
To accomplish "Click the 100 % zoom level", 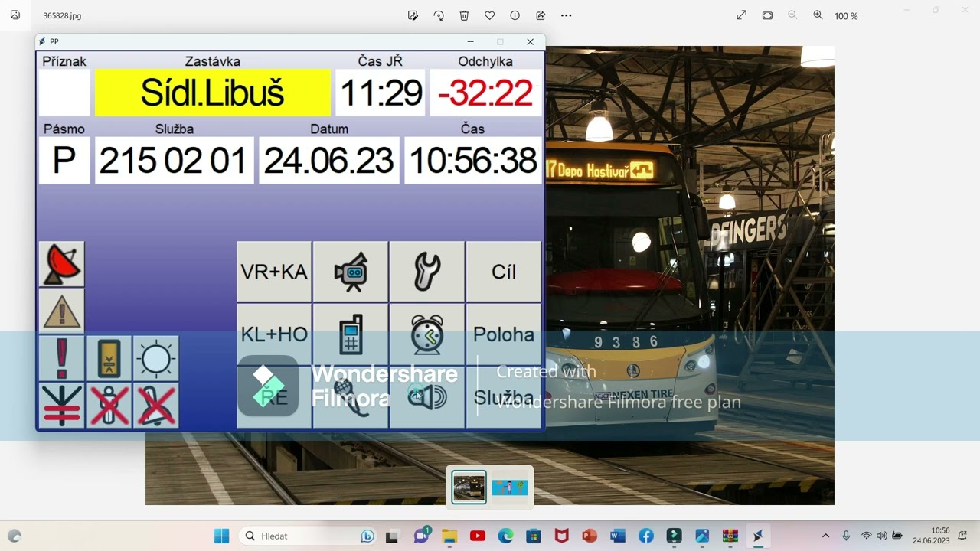I will (846, 16).
